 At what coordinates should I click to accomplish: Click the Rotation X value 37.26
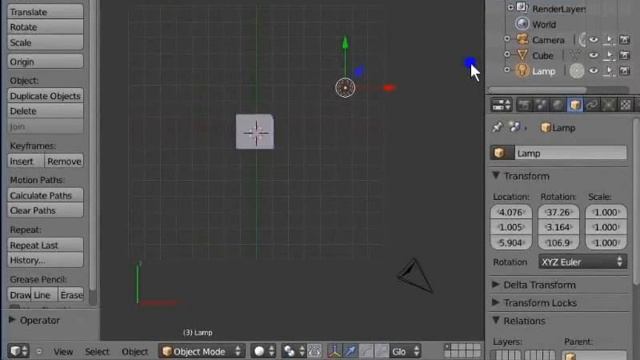558,212
